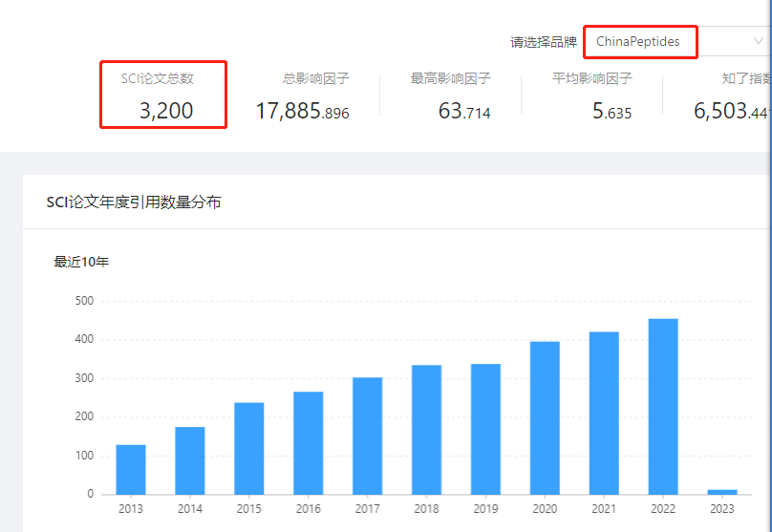This screenshot has height=532, width=772.
Task: Select the 平均影响因子 value 5.635
Action: [x=611, y=111]
